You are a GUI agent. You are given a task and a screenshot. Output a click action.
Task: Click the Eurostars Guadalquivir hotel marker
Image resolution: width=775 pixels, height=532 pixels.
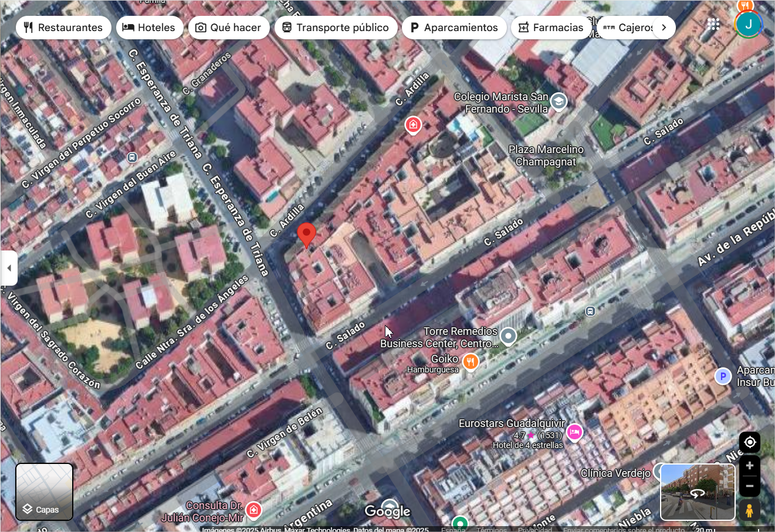pos(575,433)
